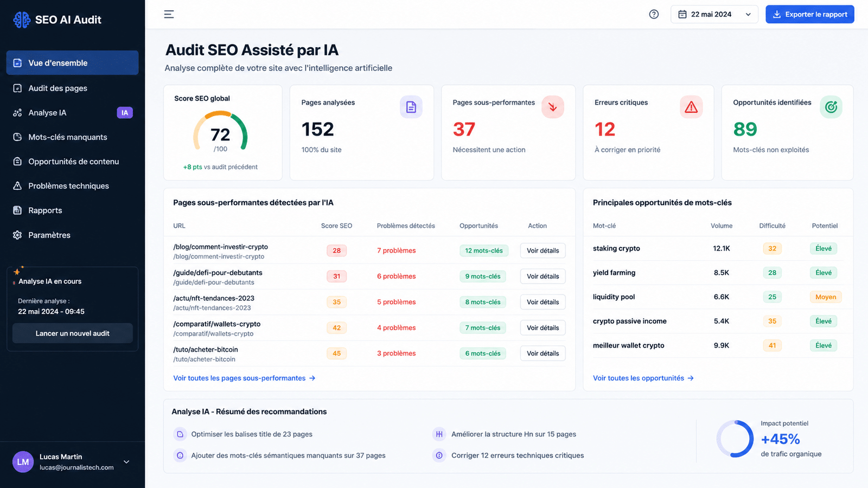Open the 22 mai 2024 date dropdown
868x488 pixels.
click(x=714, y=14)
